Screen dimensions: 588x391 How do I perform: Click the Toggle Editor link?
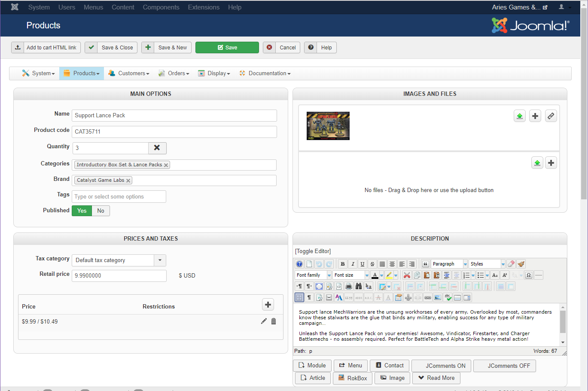pos(313,251)
